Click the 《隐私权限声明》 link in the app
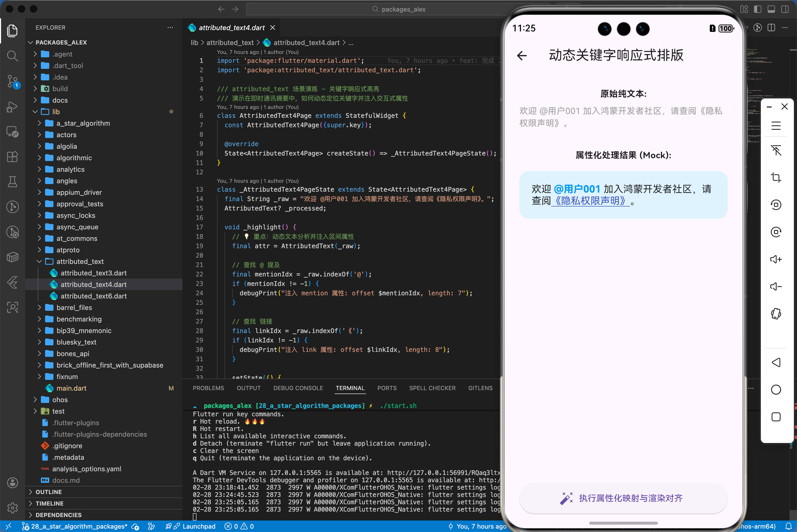This screenshot has width=797, height=532. 591,202
